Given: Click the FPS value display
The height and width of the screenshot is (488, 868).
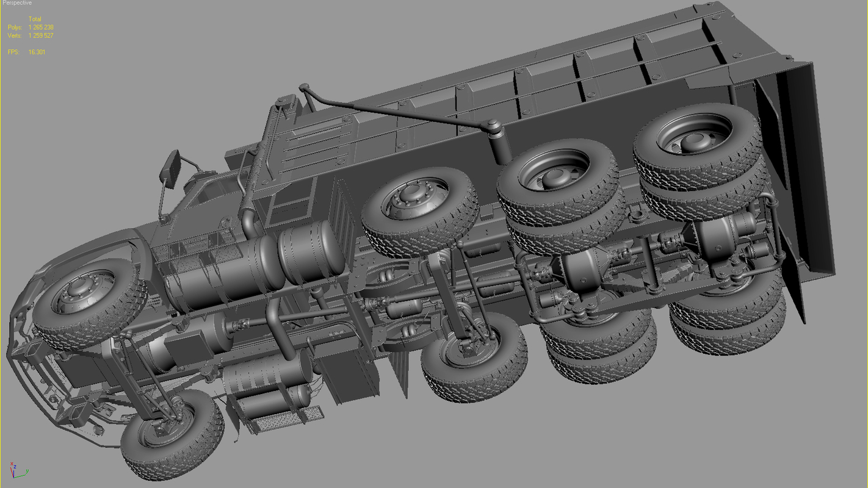Looking at the screenshot, I should click(x=35, y=52).
